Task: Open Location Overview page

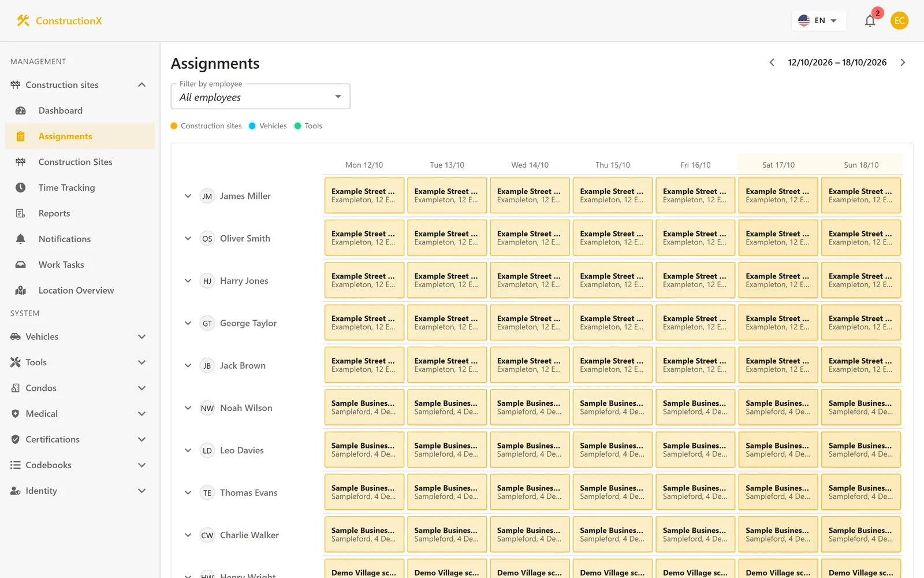Action: (x=80, y=290)
